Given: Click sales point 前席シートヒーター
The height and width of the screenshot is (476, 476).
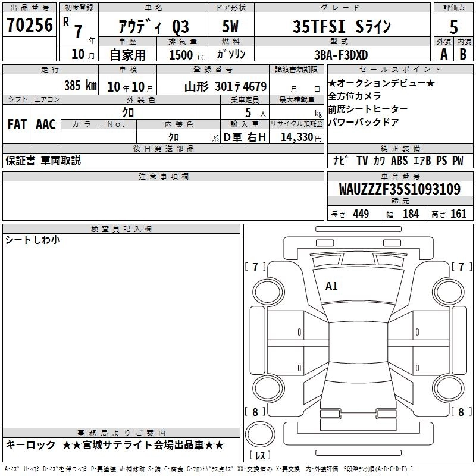Looking at the screenshot, I should (368, 109).
